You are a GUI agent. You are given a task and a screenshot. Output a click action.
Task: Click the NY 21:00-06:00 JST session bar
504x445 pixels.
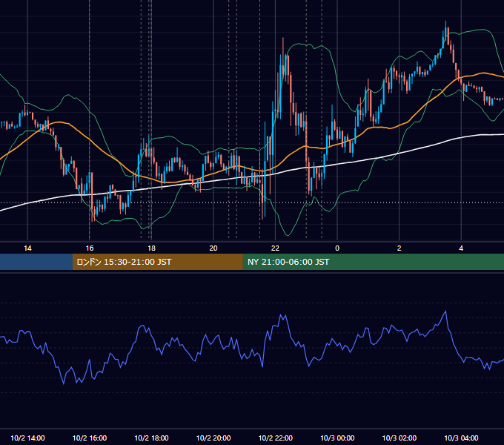[373, 262]
